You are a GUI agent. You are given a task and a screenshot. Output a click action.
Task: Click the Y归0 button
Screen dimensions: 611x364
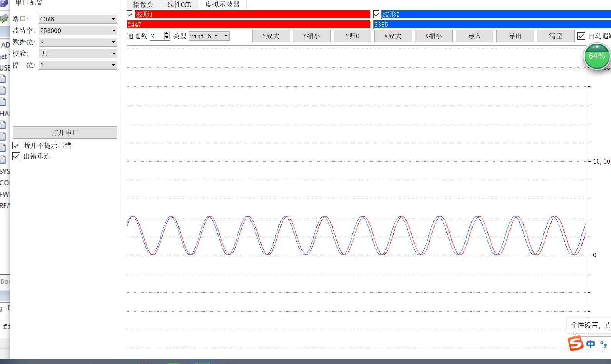352,36
